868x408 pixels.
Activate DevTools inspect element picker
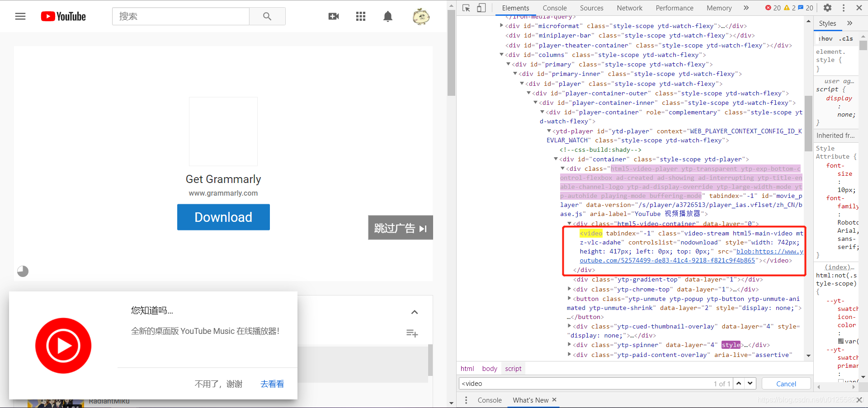(467, 8)
